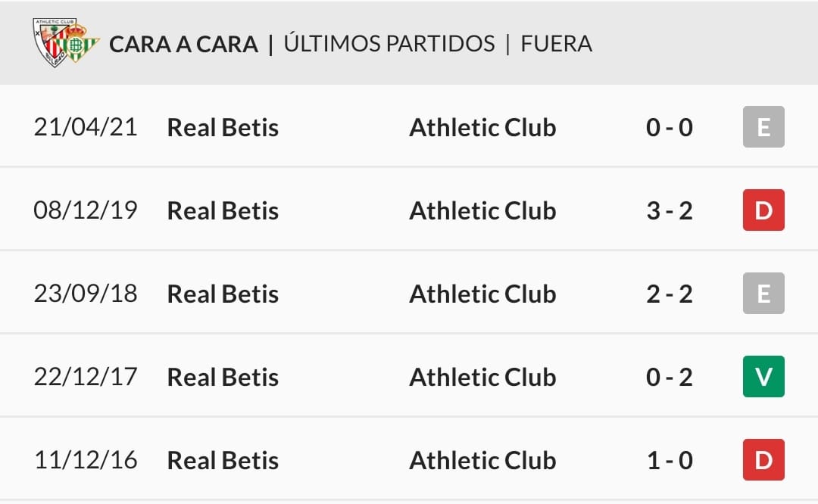Open the 1 - 0 match score
Image resolution: width=818 pixels, height=504 pixels.
[670, 460]
